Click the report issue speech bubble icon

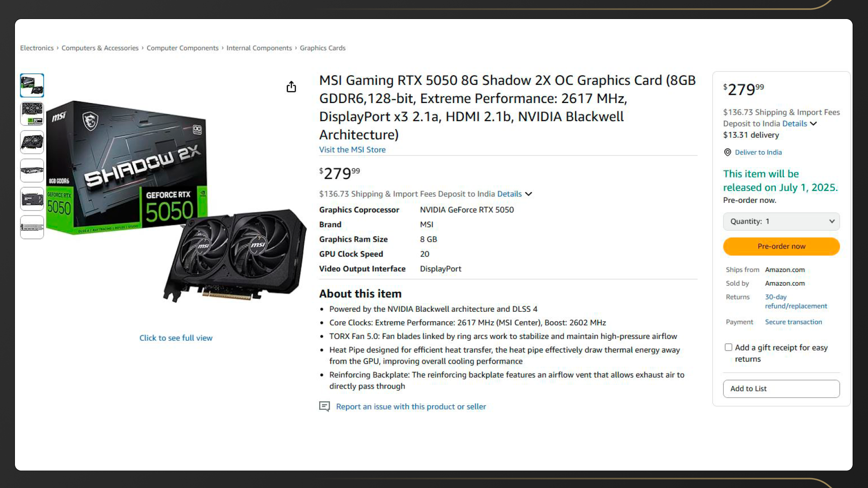pos(325,406)
